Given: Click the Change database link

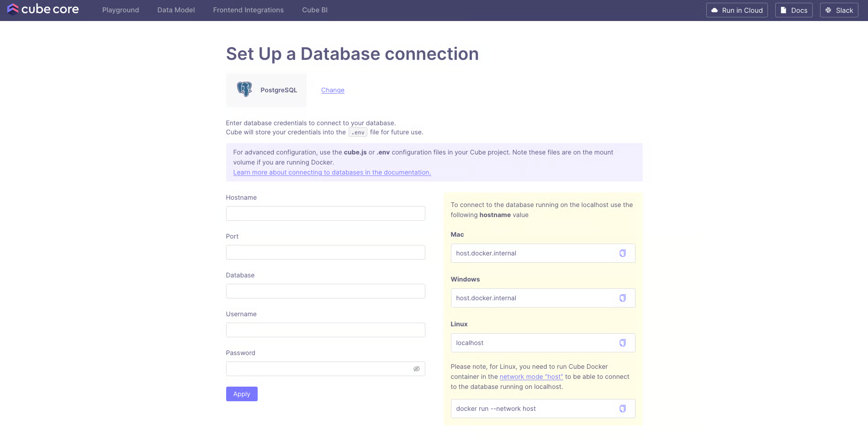Looking at the screenshot, I should (333, 90).
